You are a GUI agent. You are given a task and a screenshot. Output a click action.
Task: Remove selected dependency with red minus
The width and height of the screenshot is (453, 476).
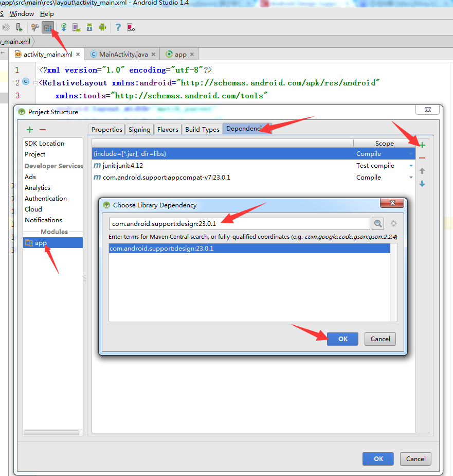(422, 158)
